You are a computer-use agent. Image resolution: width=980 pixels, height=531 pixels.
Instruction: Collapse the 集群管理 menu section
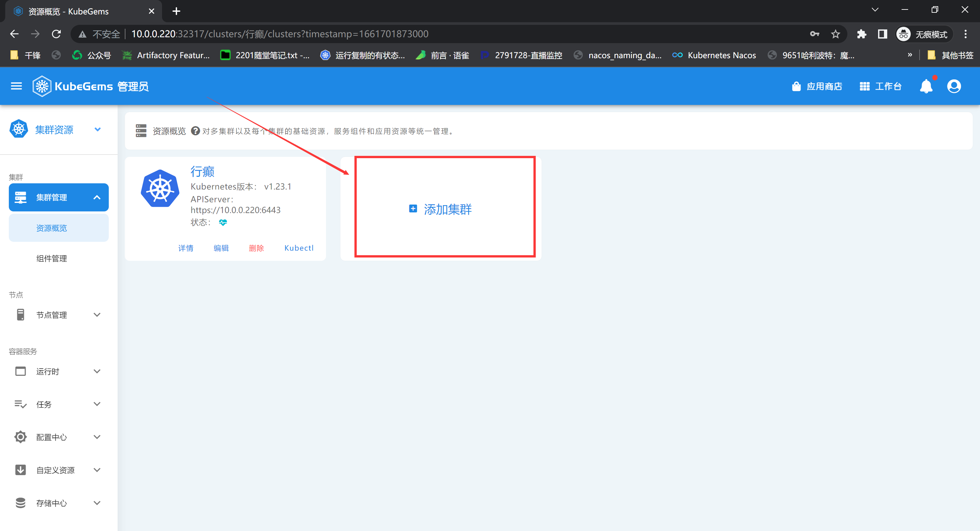[x=97, y=197]
